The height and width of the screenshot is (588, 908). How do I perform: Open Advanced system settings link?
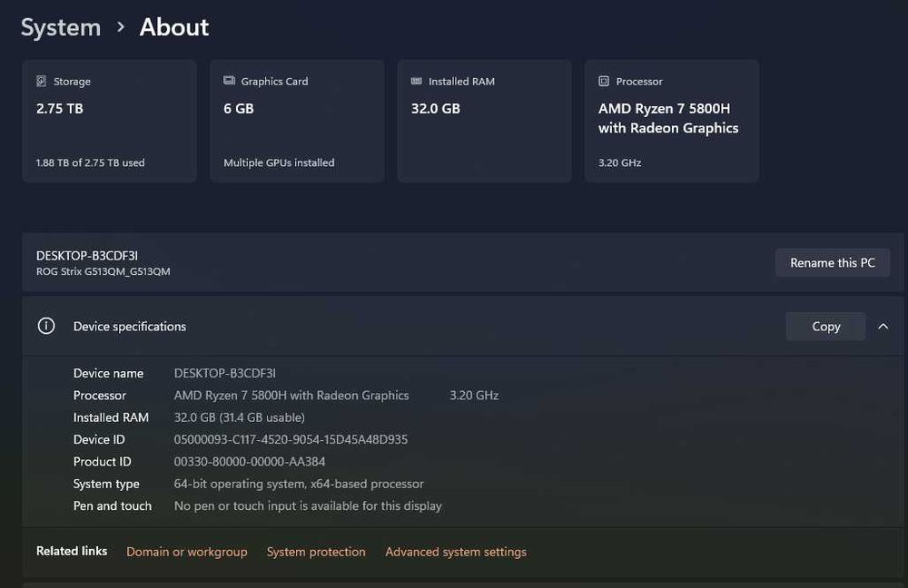[x=456, y=552]
